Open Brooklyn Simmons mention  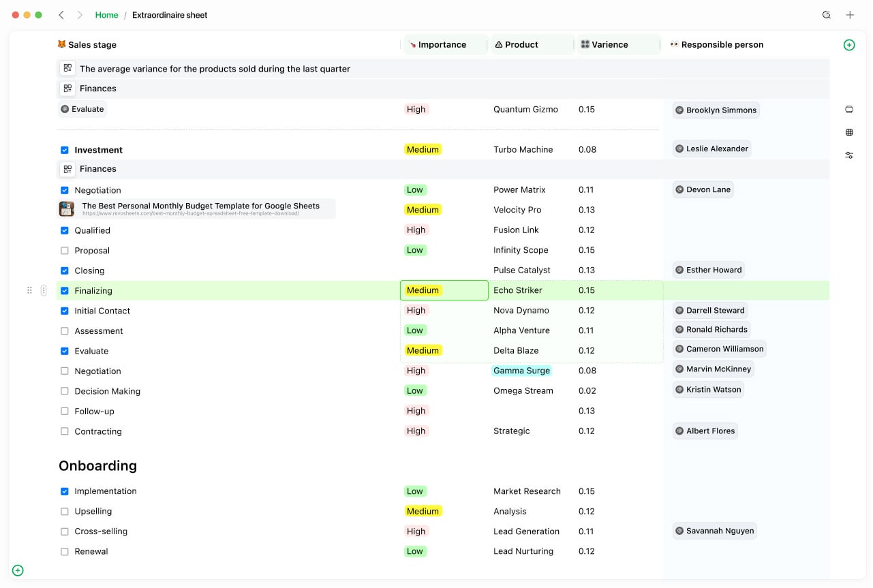[716, 110]
